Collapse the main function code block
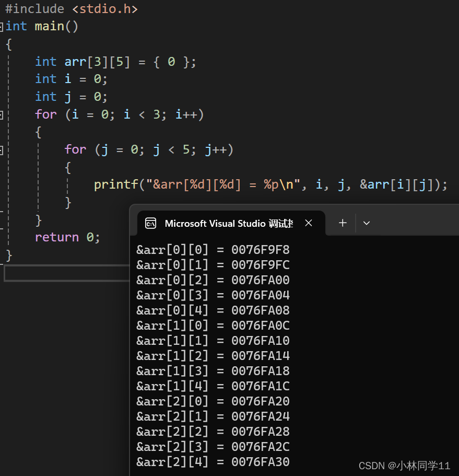 point(1,27)
